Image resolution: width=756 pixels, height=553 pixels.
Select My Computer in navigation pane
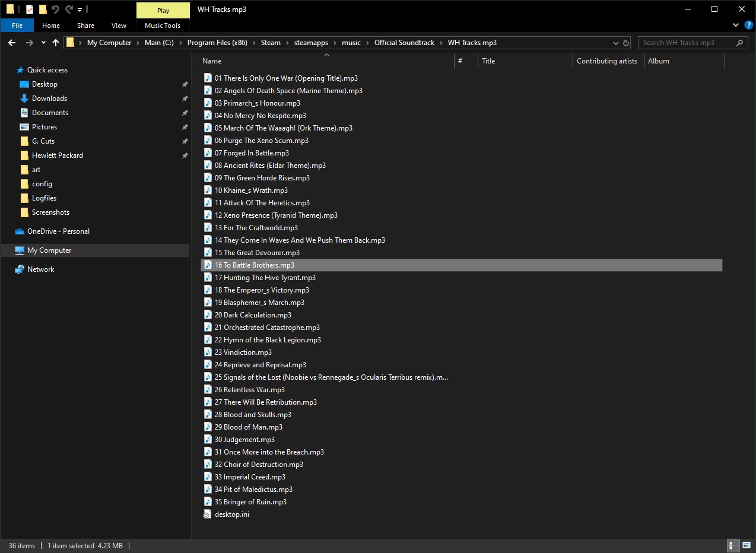pyautogui.click(x=49, y=250)
